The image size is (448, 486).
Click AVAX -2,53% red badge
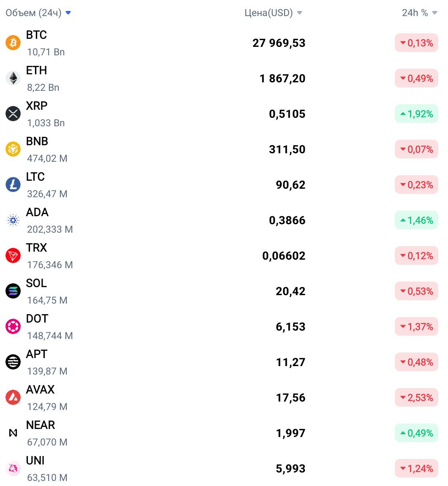[x=416, y=397]
